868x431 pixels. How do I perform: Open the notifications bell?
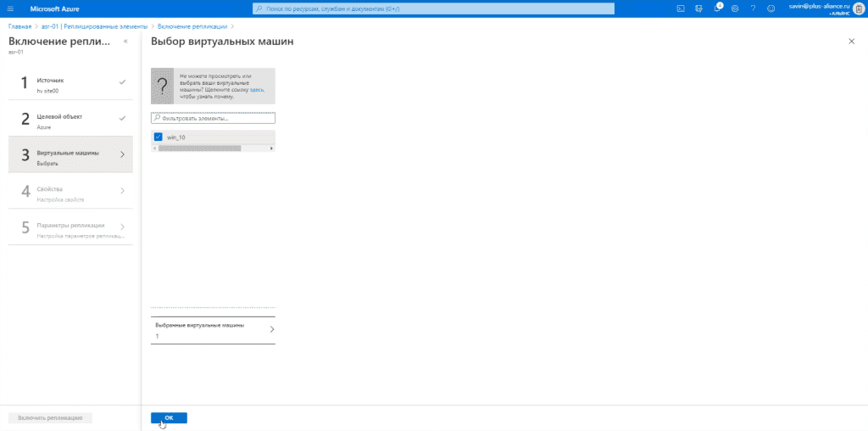[x=717, y=8]
